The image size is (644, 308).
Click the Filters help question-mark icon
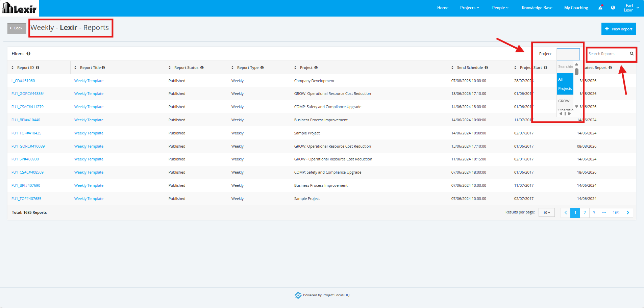coord(28,54)
